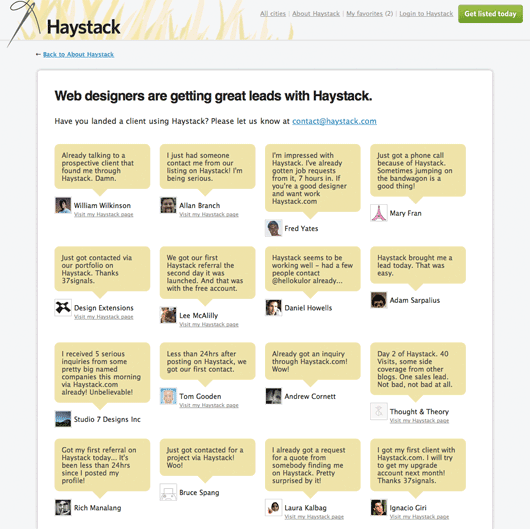
Task: Click Bruce Spang's avatar icon
Action: [x=168, y=492]
